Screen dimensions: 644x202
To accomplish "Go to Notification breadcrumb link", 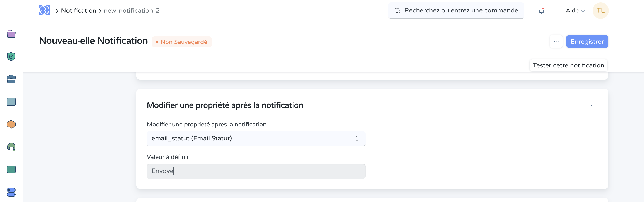I will click(78, 10).
